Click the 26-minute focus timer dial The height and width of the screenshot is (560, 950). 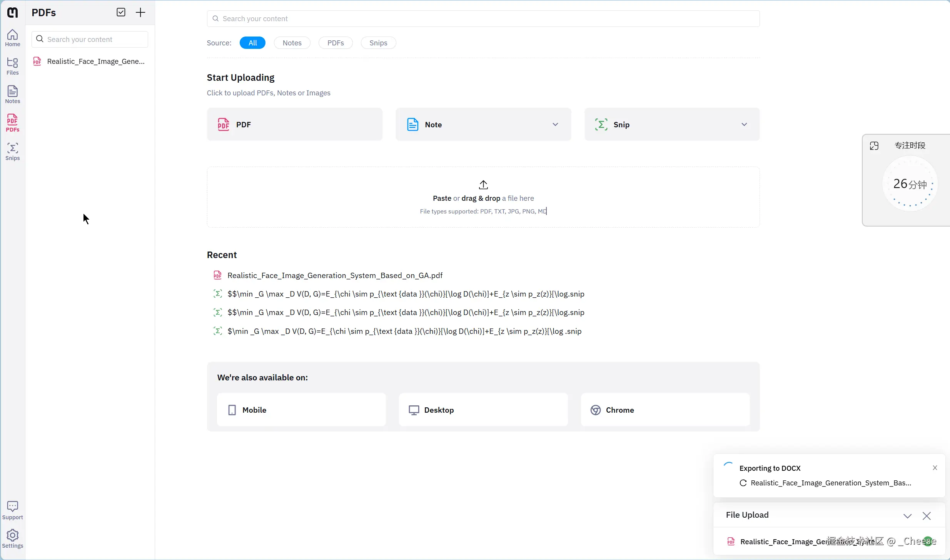[x=910, y=184]
